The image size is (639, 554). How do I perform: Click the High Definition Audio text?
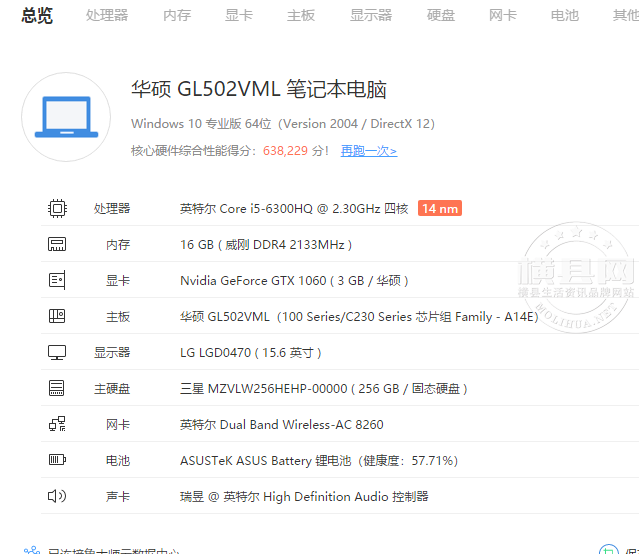pyautogui.click(x=304, y=497)
